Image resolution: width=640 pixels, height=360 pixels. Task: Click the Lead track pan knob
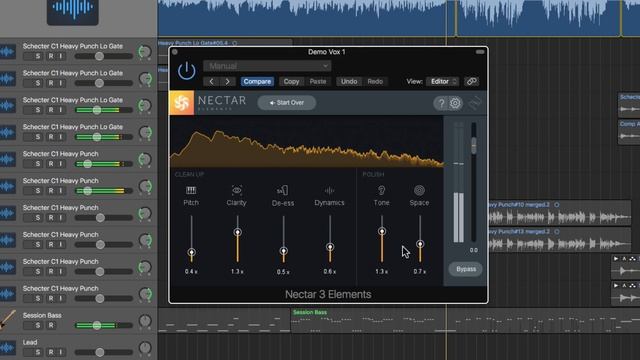click(145, 348)
